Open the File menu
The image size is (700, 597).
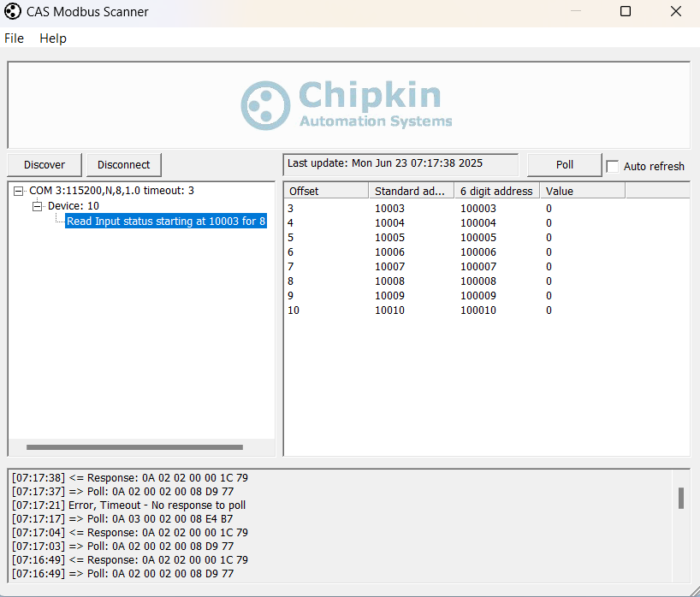pyautogui.click(x=14, y=38)
